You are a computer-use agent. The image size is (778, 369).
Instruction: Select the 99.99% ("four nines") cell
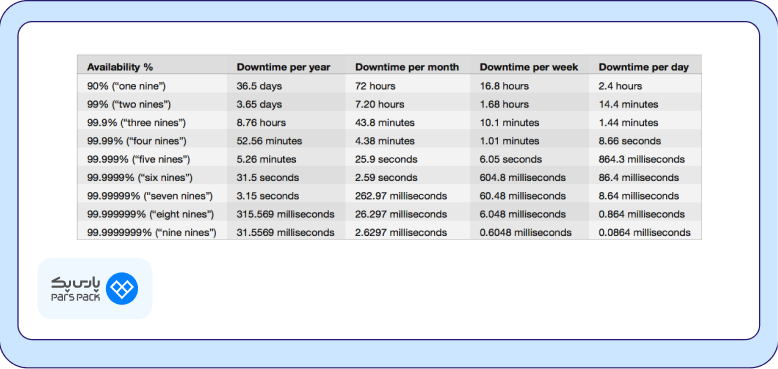coord(137,141)
